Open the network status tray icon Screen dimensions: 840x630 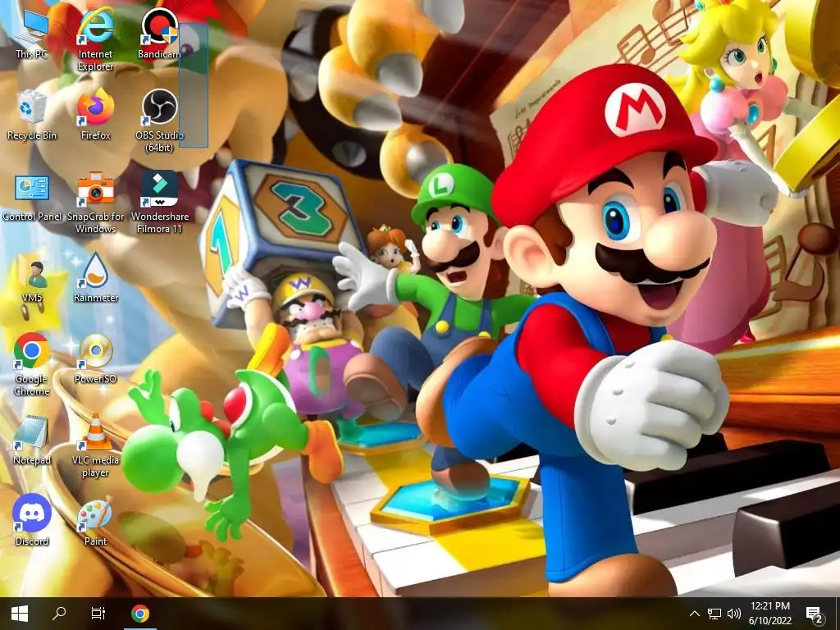(x=714, y=614)
